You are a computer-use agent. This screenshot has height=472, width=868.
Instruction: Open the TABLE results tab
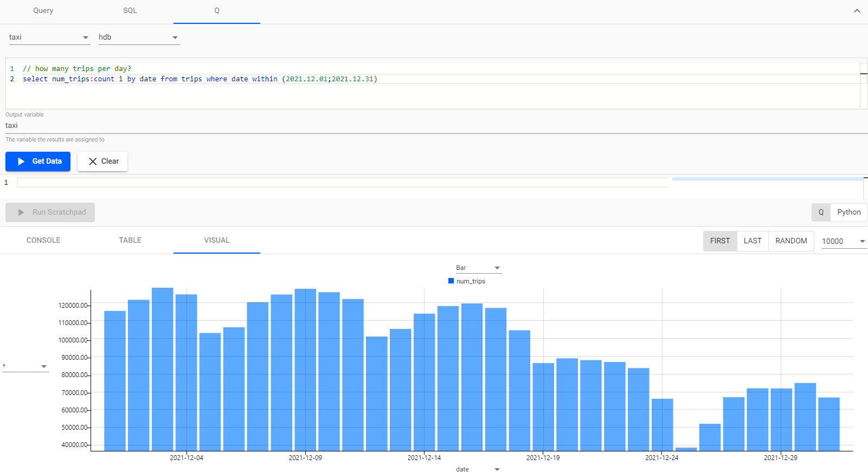click(130, 240)
